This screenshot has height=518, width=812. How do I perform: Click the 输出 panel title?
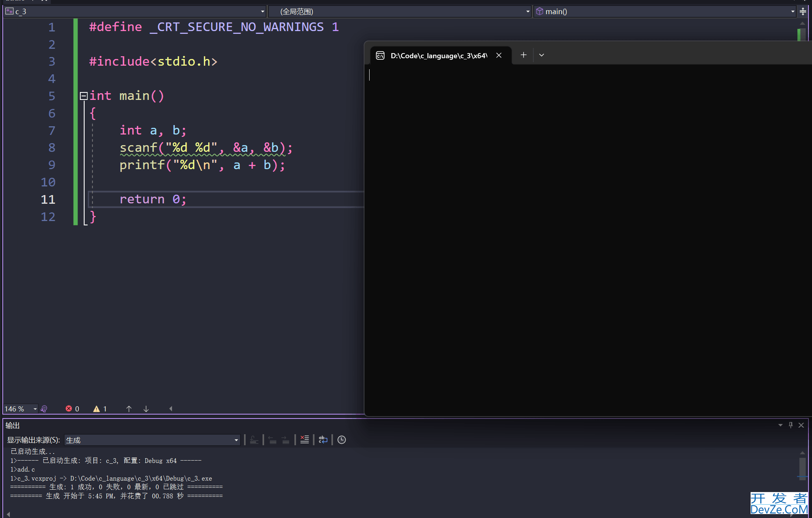pyautogui.click(x=13, y=425)
